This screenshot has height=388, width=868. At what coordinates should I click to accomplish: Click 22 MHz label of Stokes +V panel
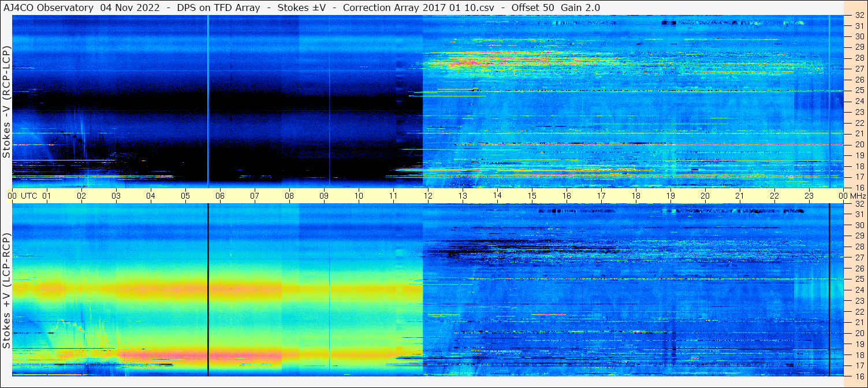pos(859,312)
